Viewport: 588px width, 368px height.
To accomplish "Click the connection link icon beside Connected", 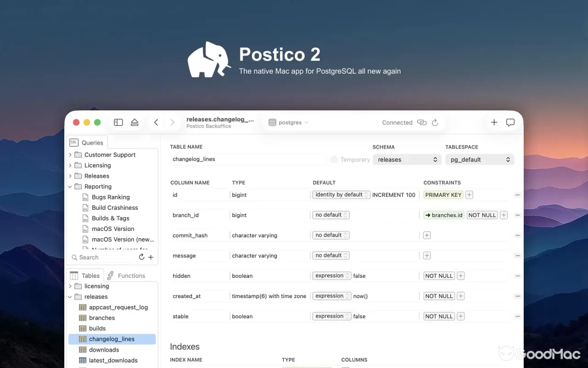I will coord(422,122).
